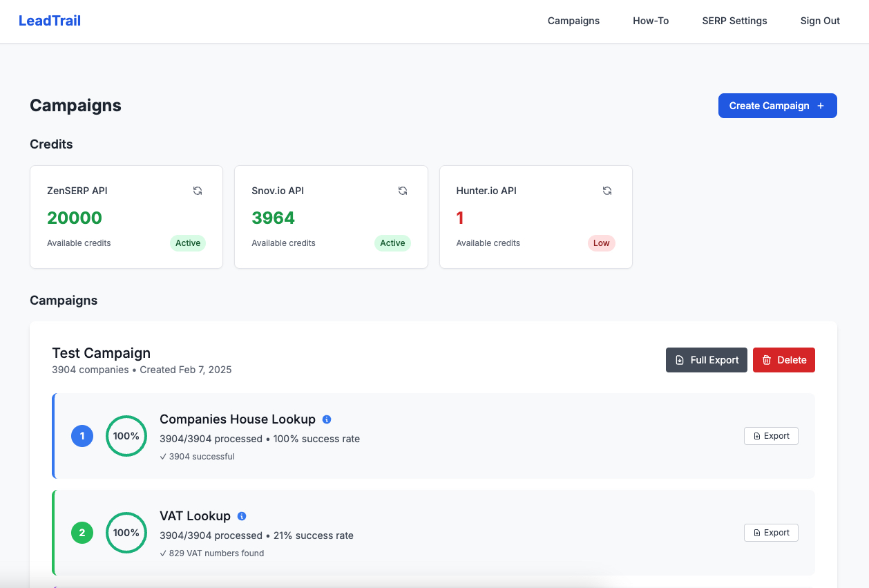Open the Campaigns menu item
The image size is (869, 588).
[573, 21]
